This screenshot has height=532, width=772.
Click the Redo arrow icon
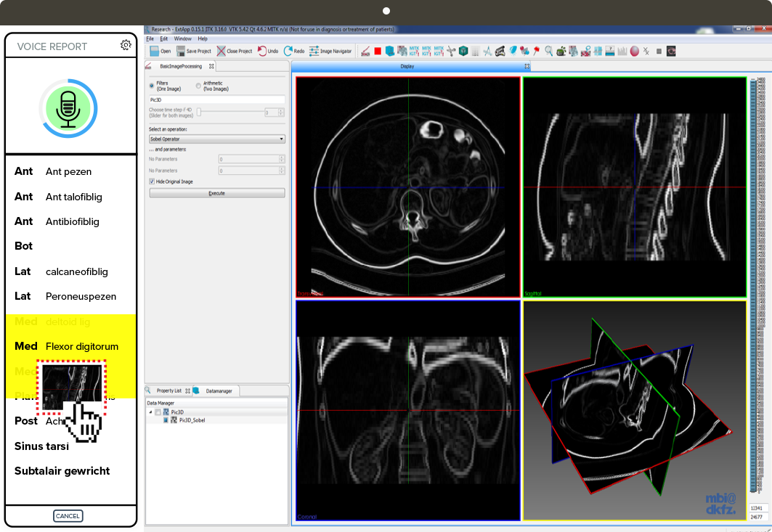(x=288, y=52)
